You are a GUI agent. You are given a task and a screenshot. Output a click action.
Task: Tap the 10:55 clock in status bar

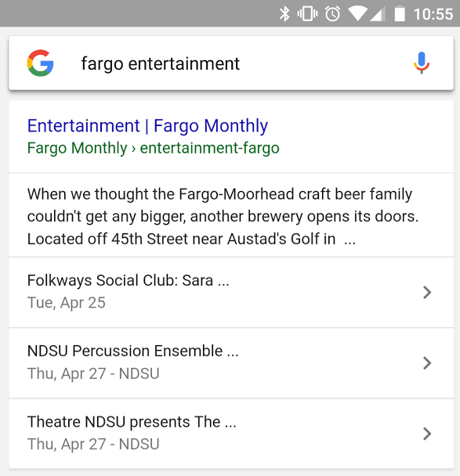coord(433,14)
